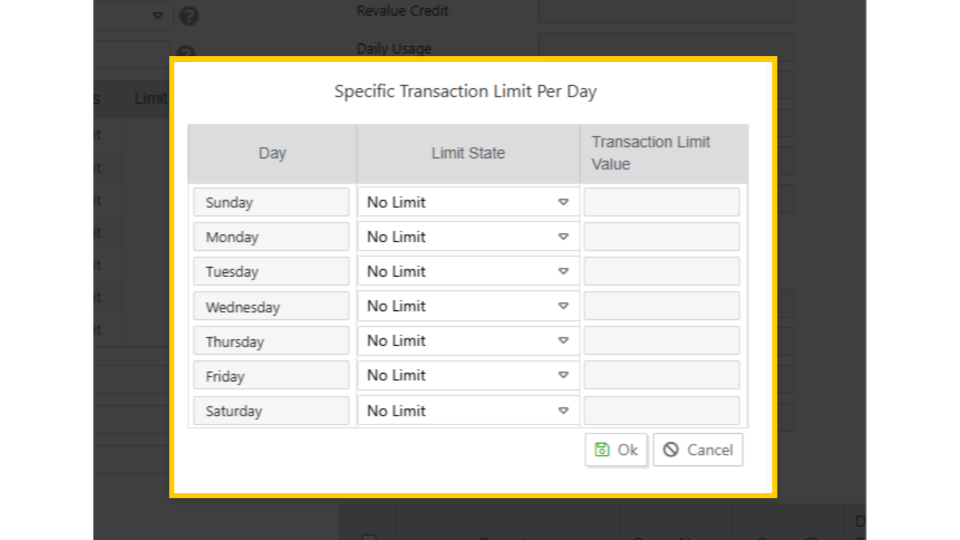Click the Day column header
Image resolution: width=960 pixels, height=540 pixels.
click(272, 153)
